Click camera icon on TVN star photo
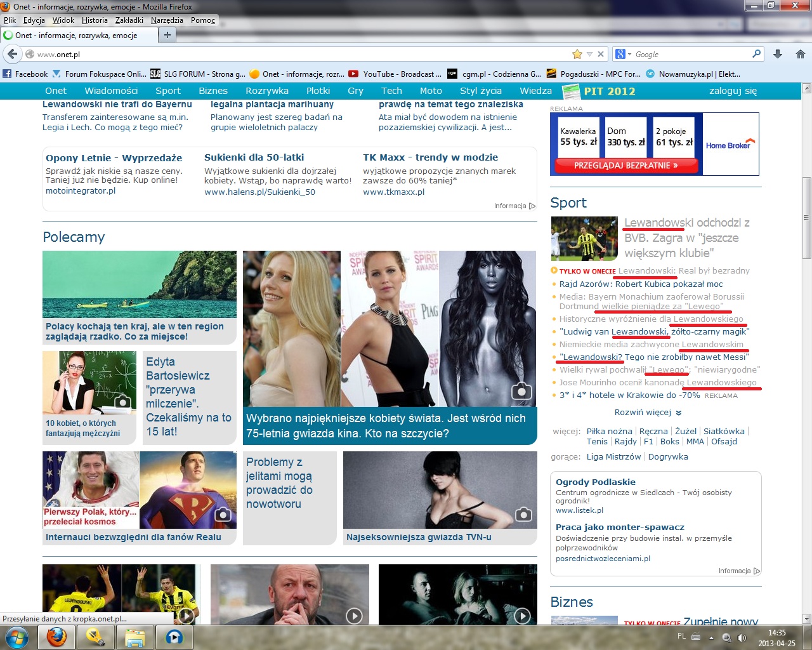This screenshot has width=812, height=650. click(523, 514)
